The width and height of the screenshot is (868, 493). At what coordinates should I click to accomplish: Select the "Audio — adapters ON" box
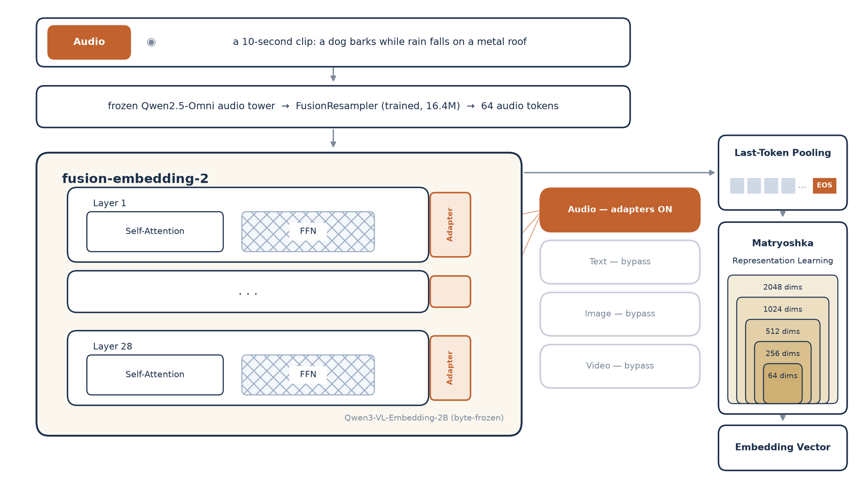620,210
